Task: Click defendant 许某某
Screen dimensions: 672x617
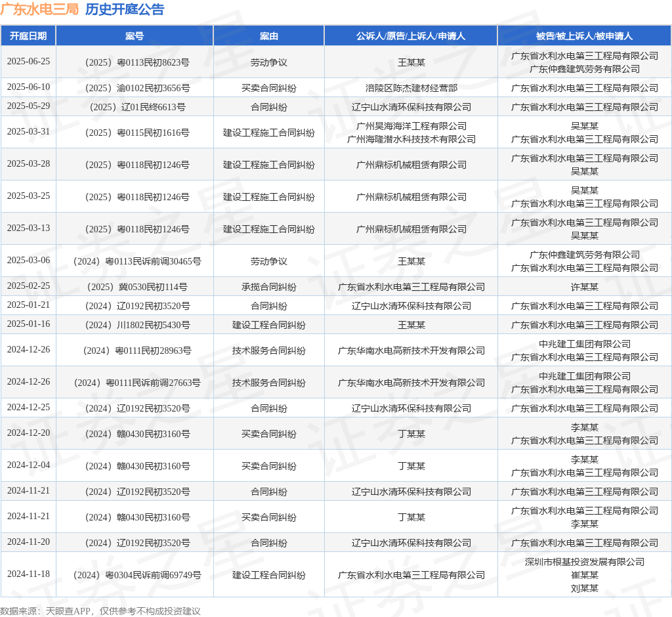Action: [584, 287]
